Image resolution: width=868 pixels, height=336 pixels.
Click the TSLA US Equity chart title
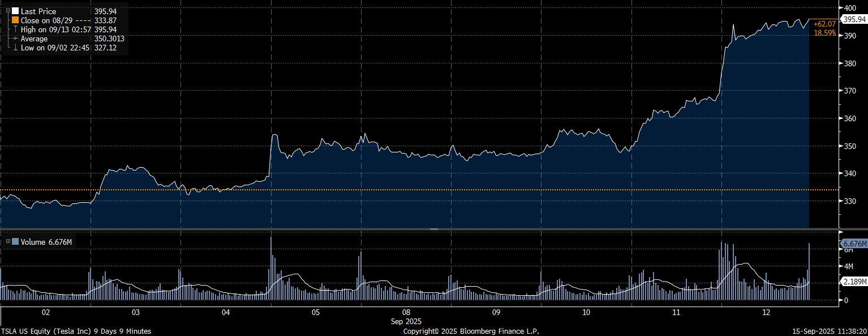click(x=76, y=331)
